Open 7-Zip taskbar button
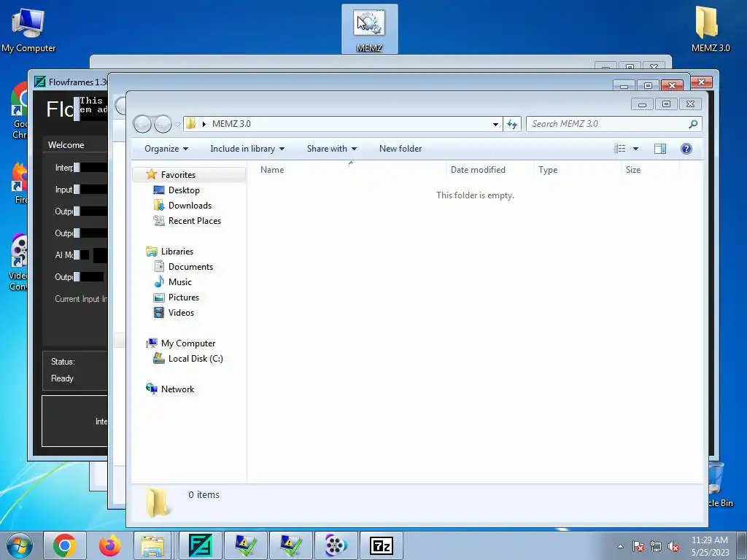This screenshot has width=747, height=560. point(381,545)
